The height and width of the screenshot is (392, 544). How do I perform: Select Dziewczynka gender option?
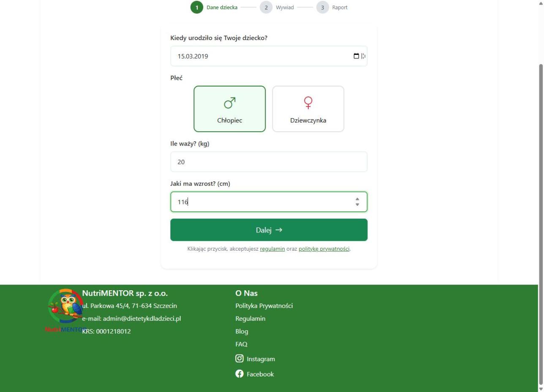coord(308,109)
